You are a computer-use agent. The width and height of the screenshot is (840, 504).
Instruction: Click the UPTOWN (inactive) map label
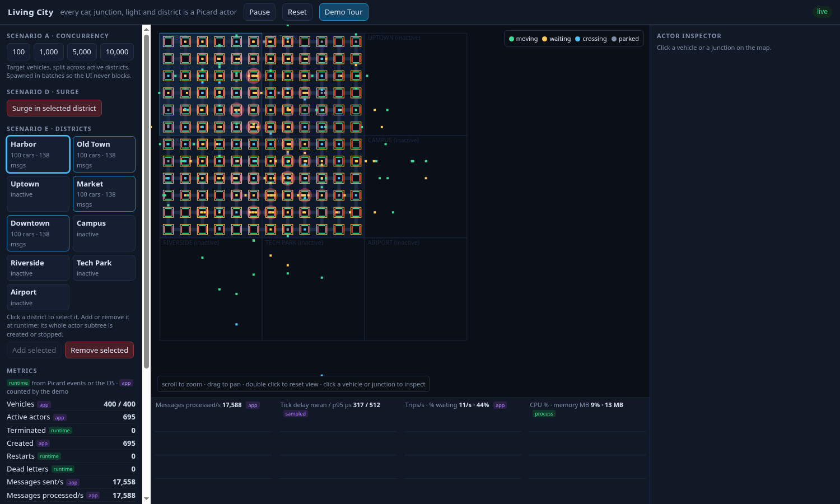394,38
